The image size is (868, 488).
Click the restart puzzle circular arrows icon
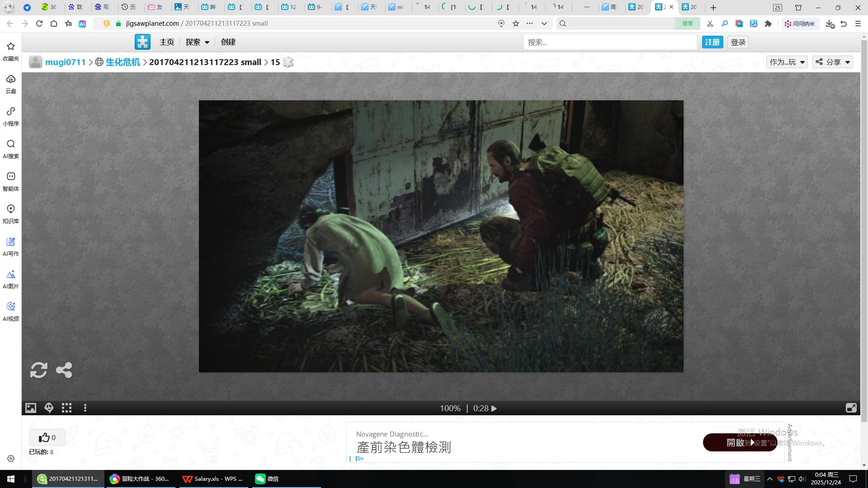[x=39, y=370]
